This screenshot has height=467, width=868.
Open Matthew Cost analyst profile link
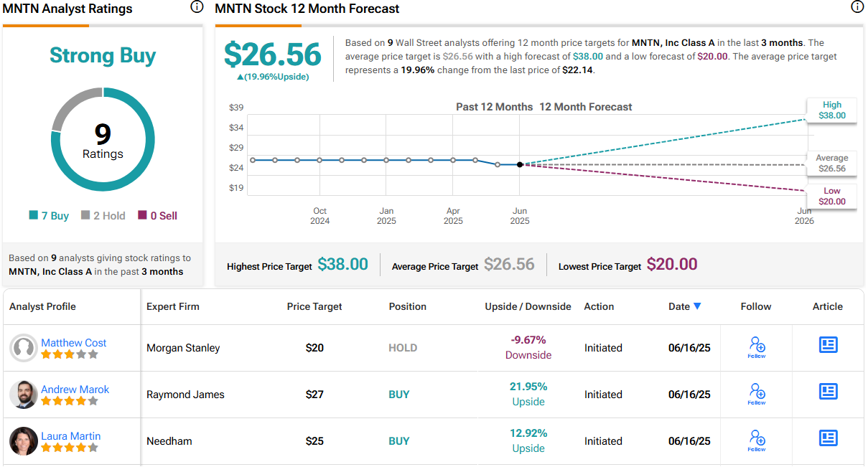click(74, 343)
